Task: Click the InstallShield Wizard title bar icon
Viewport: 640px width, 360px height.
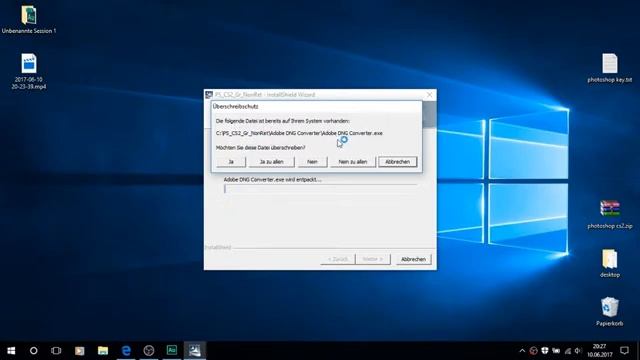Action: 209,95
